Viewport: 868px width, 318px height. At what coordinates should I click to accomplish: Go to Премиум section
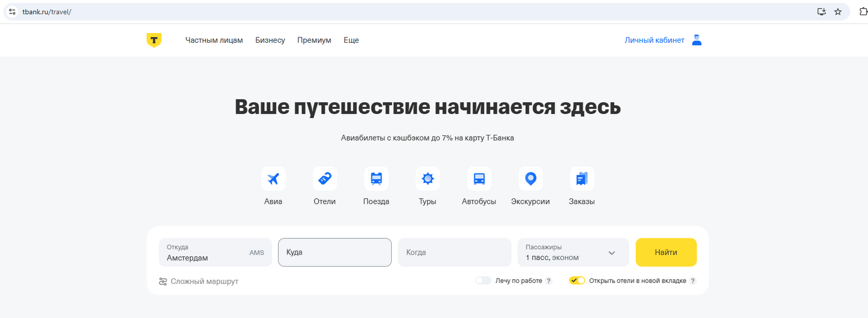[x=314, y=40]
